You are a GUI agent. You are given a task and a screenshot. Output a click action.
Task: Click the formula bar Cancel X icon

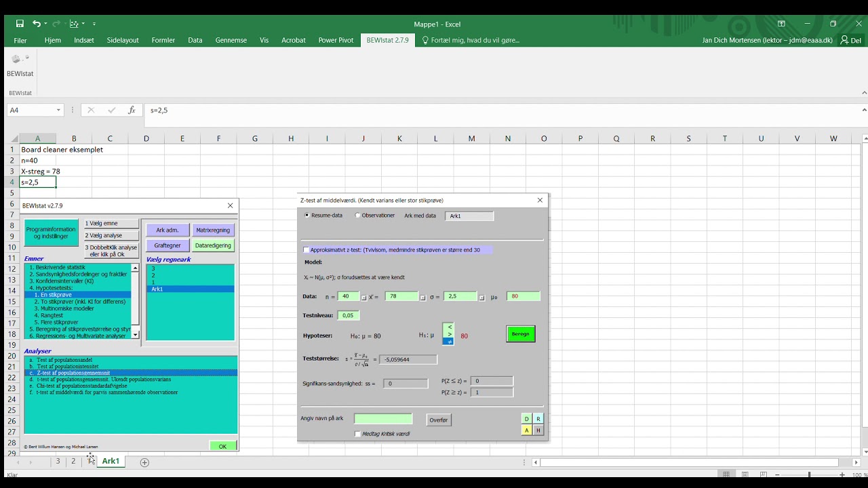coord(91,110)
